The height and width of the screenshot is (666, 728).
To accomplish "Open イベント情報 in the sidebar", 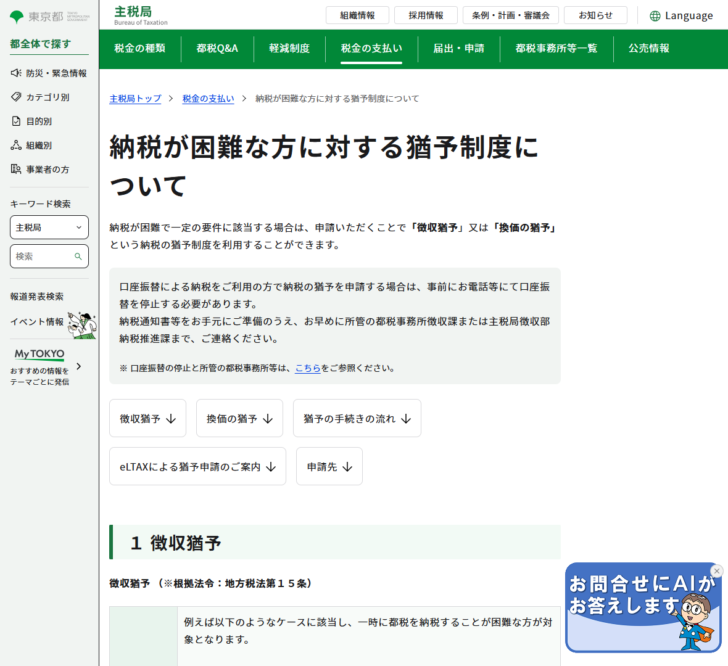I will [37, 322].
